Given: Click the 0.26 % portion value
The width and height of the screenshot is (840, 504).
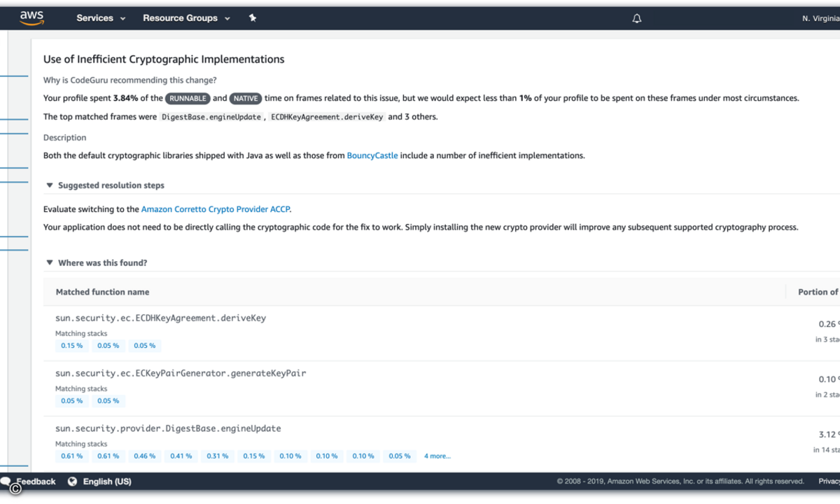Looking at the screenshot, I should (x=829, y=324).
